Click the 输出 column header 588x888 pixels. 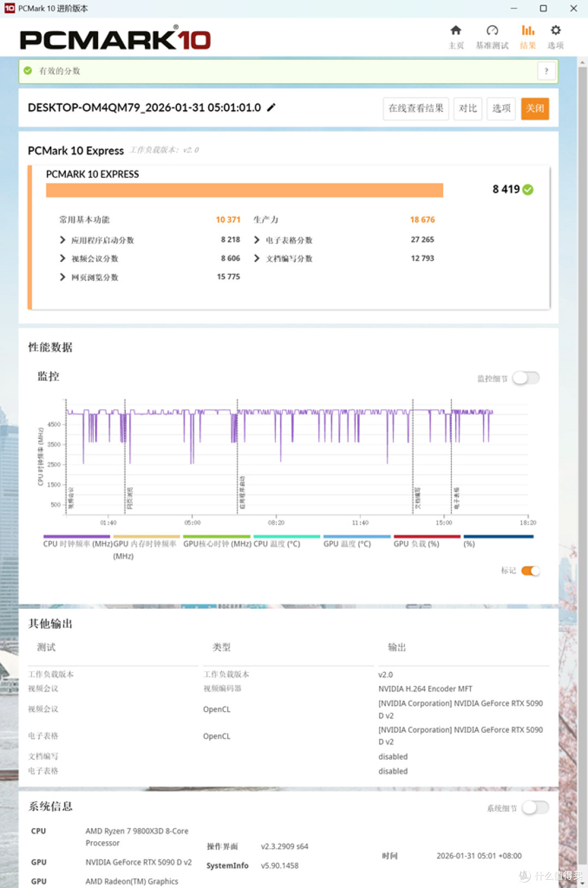397,647
